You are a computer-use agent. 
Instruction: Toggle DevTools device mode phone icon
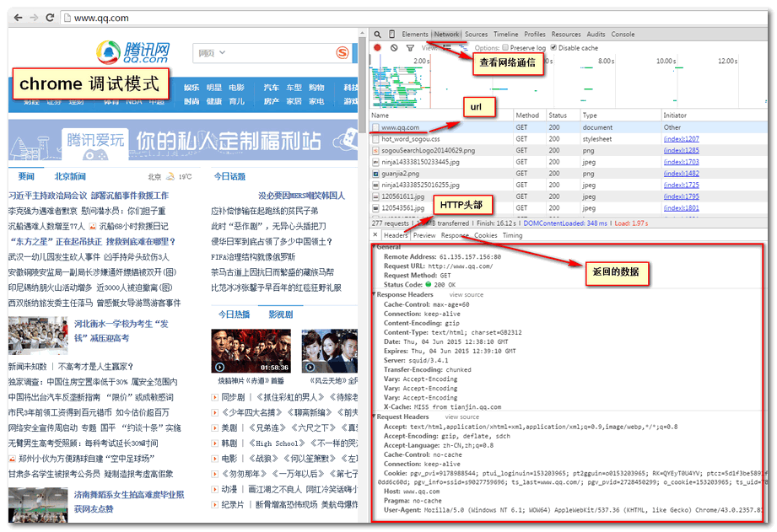pos(392,35)
